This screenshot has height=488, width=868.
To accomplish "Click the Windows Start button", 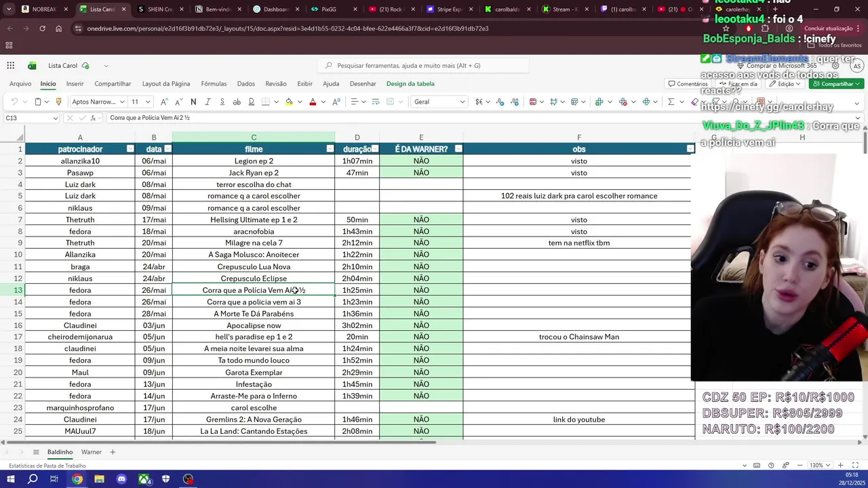I will 11,479.
